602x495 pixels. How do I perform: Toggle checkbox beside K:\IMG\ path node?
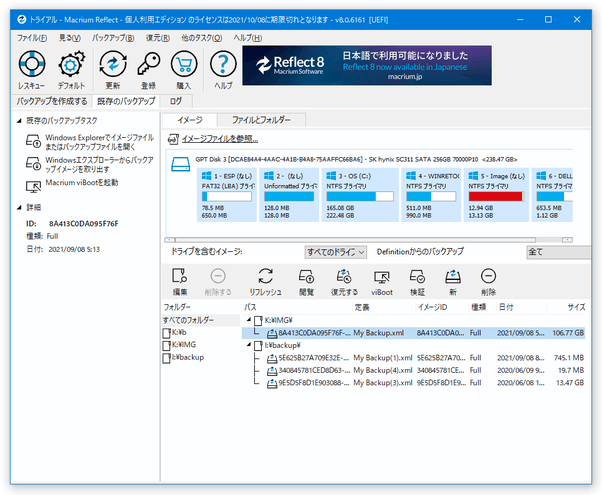point(259,320)
